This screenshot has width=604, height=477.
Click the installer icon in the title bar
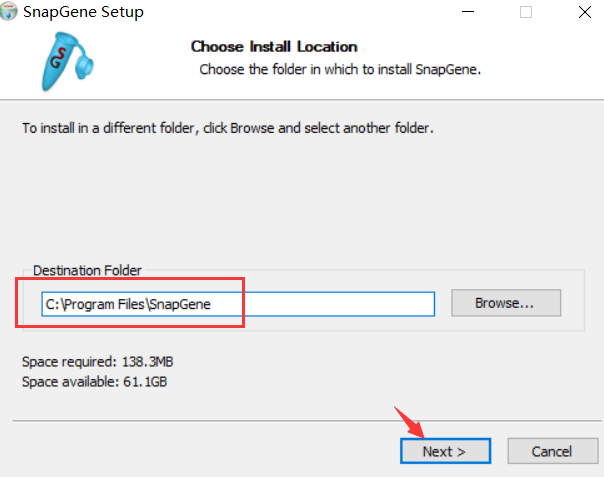(x=11, y=13)
